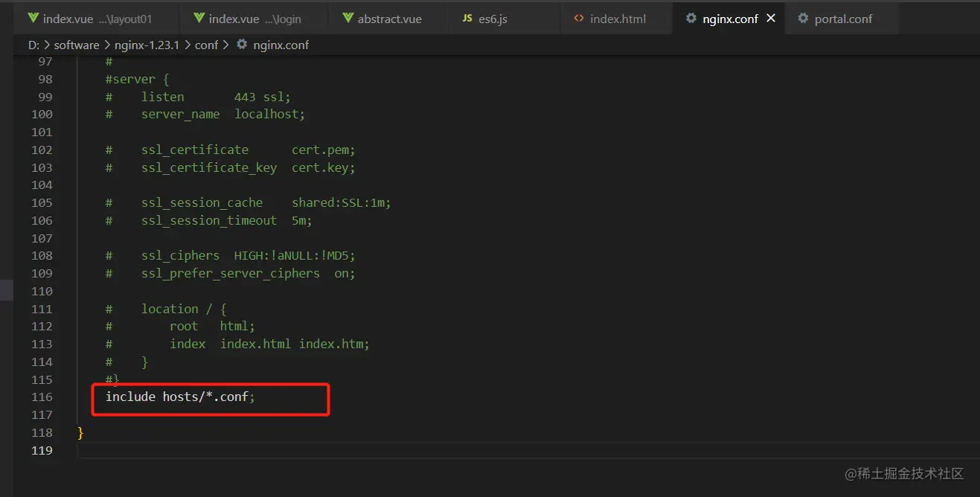Click the nginx.conf breadcrumb file name

[x=281, y=45]
